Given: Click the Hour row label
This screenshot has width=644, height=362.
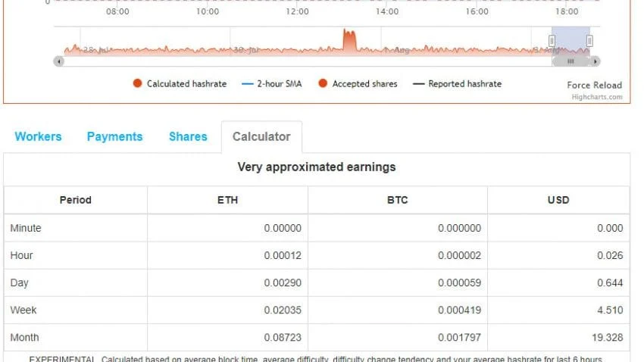Looking at the screenshot, I should point(21,255).
